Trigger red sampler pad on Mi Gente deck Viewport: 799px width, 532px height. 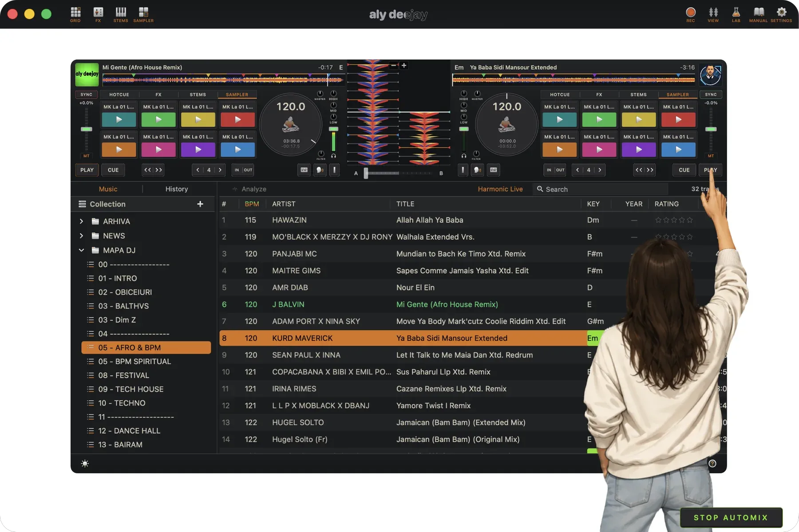click(238, 119)
